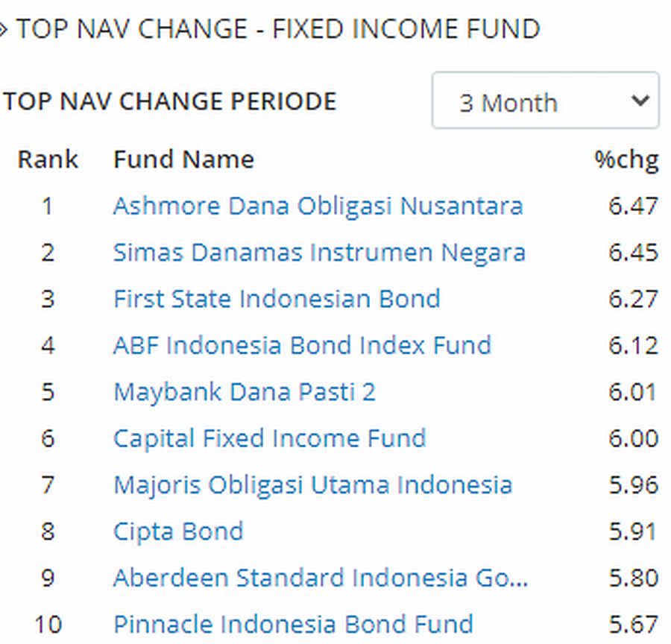Click the Rank column header

tap(48, 160)
